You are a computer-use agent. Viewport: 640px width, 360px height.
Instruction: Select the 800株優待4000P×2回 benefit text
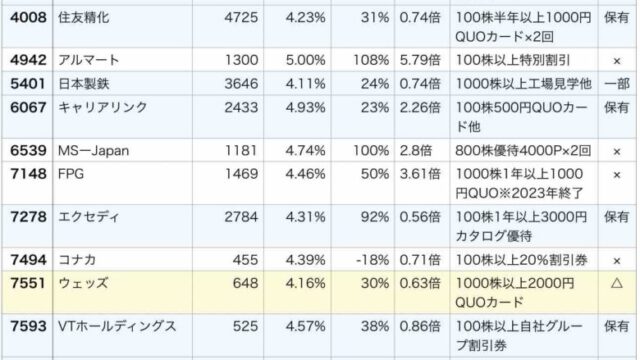click(x=523, y=151)
